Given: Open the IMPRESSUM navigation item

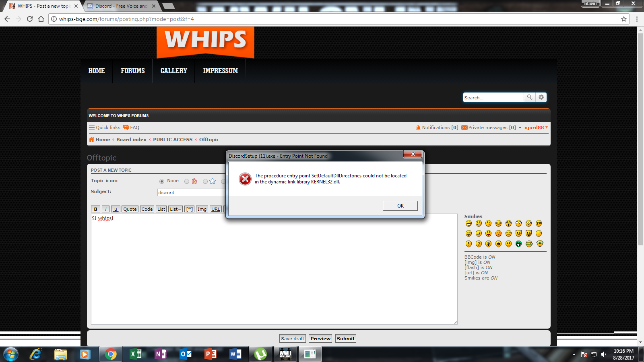Looking at the screenshot, I should [x=221, y=71].
